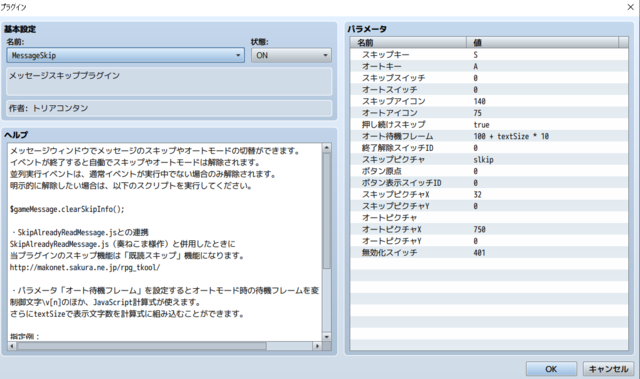Viewport: 640px width, 379px height.
Task: Select the スキップキー parameter row
Action: click(x=489, y=54)
